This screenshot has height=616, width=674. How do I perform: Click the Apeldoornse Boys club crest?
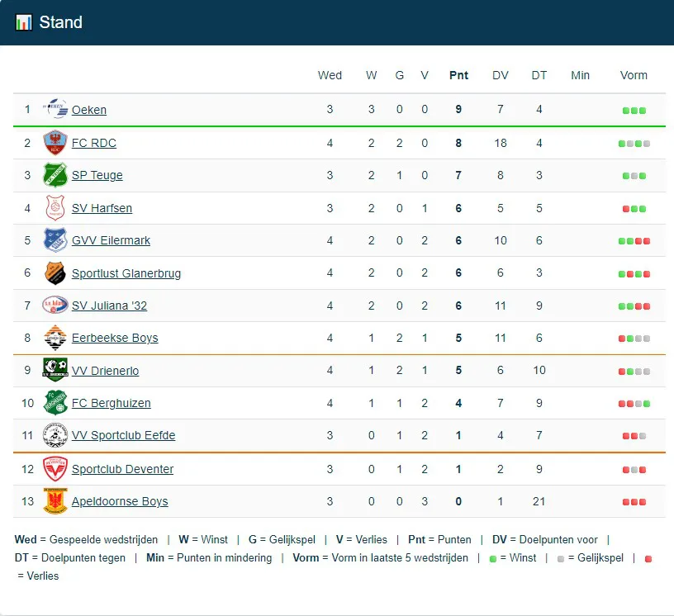click(55, 501)
